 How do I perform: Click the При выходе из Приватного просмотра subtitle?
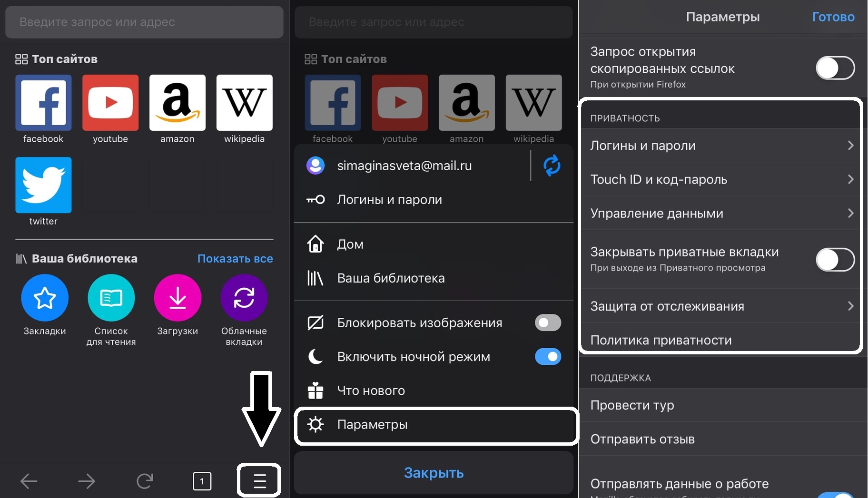point(678,268)
